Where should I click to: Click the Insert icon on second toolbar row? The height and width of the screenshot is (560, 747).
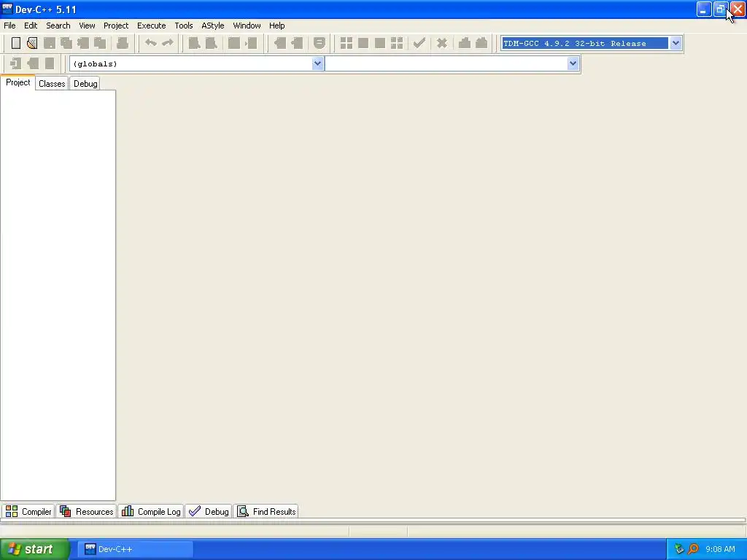(15, 63)
